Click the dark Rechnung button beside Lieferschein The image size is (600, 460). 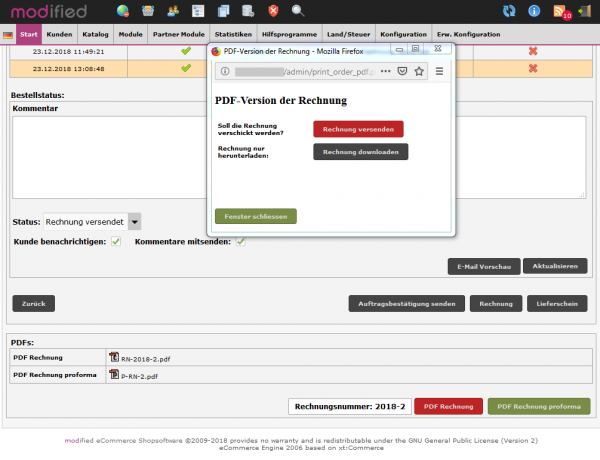(496, 303)
